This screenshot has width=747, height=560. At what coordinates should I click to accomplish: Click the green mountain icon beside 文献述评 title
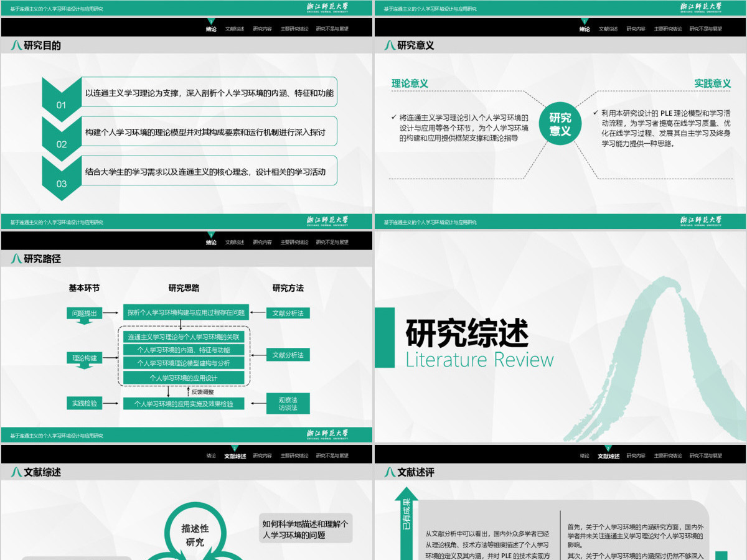pos(390,472)
